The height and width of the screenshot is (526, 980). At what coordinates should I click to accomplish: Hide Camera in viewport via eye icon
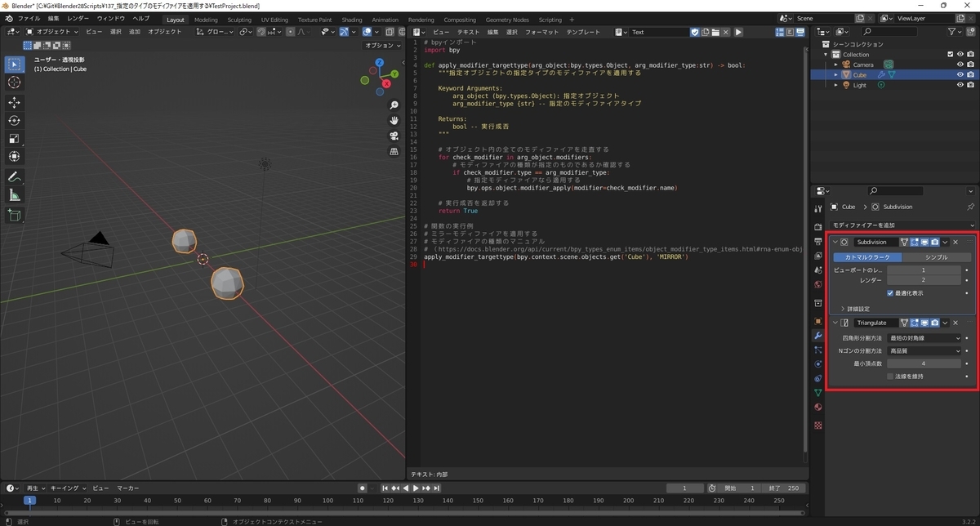pyautogui.click(x=960, y=64)
